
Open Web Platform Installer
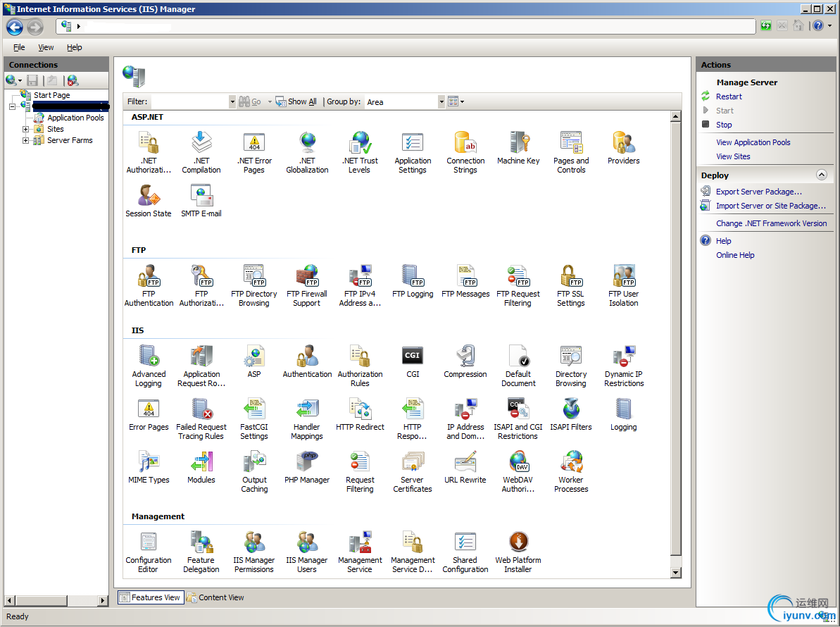518,552
